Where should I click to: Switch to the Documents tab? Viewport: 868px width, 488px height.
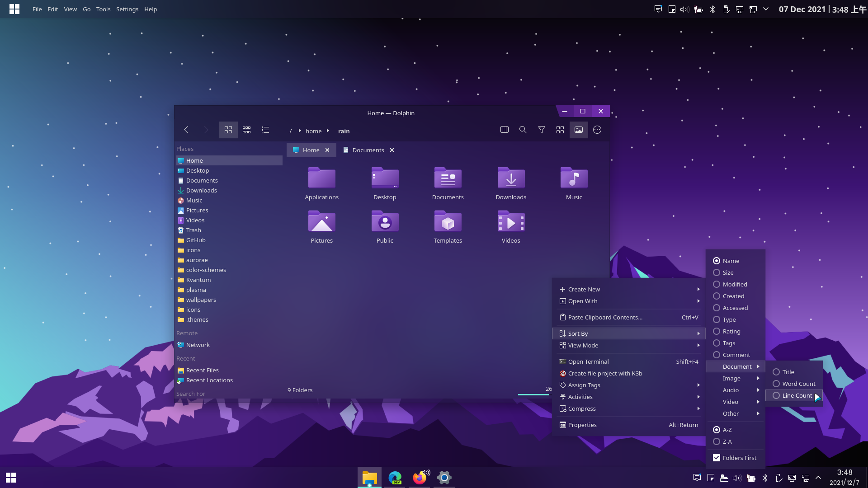point(368,150)
